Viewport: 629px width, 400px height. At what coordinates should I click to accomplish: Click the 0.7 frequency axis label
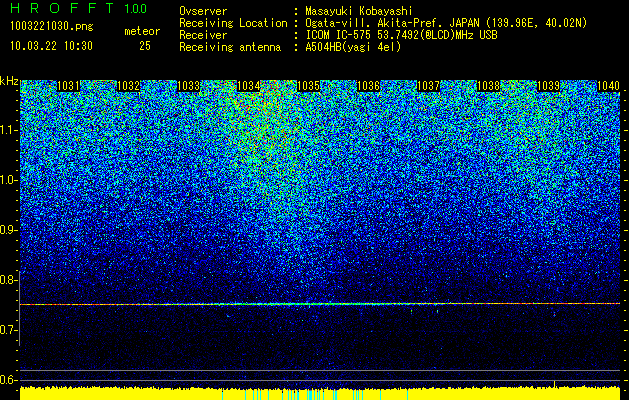pos(8,330)
